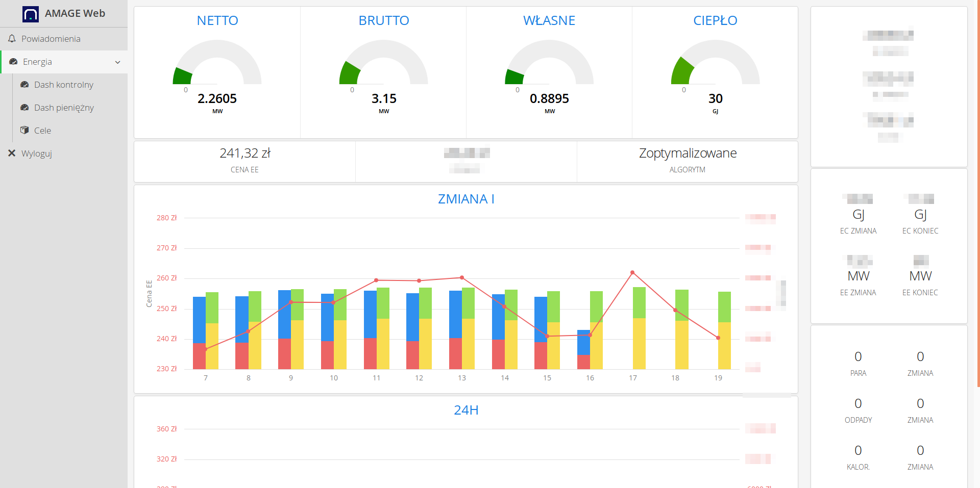The height and width of the screenshot is (488, 980).
Task: Click the price line point at hour 17
Action: [x=632, y=273]
